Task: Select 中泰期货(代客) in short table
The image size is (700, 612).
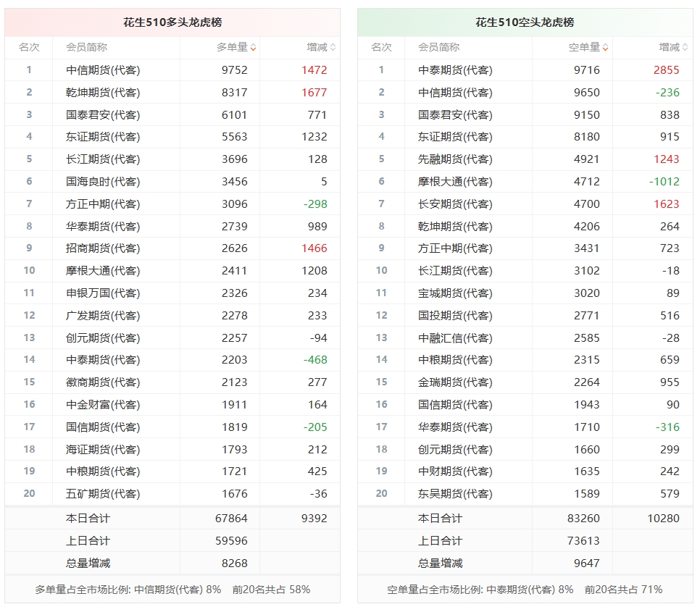Action: click(455, 70)
